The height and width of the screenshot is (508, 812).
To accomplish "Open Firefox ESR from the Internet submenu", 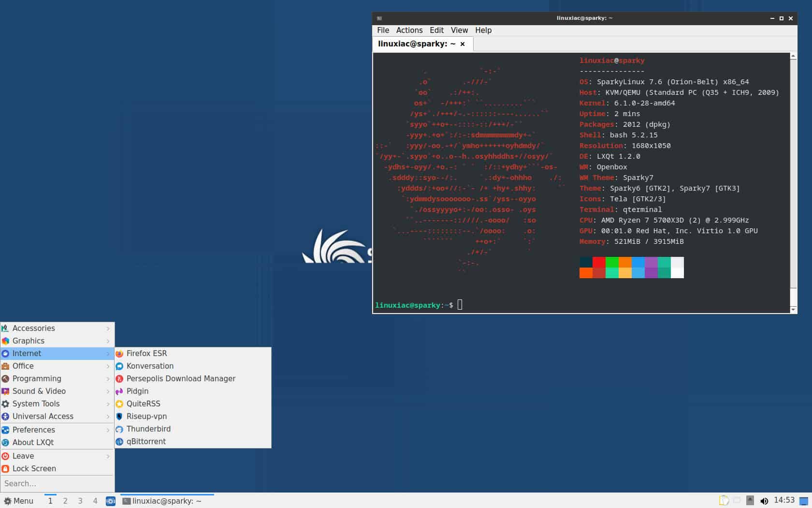I will 146,353.
